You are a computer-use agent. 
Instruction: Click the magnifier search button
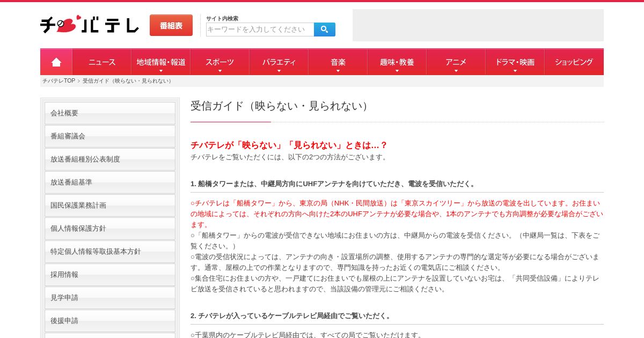pos(325,30)
